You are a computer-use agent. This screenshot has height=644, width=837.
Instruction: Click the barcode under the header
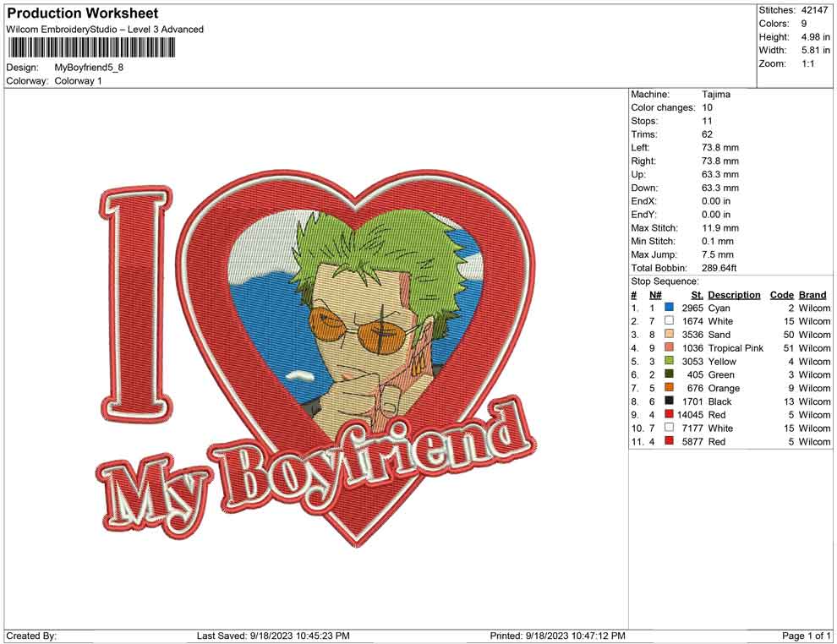tap(91, 47)
